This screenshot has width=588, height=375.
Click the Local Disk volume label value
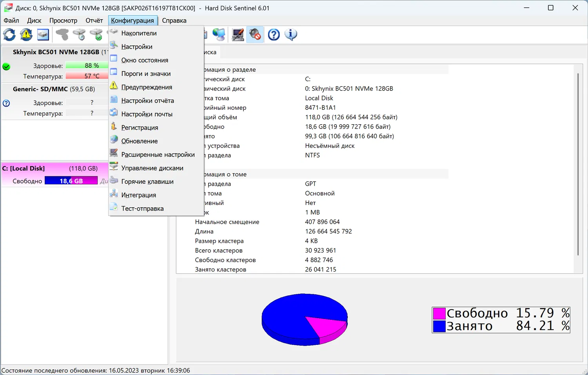319,98
